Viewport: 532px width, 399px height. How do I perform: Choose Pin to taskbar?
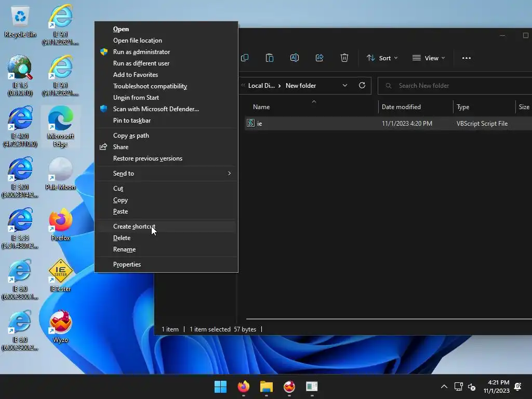click(x=166, y=121)
